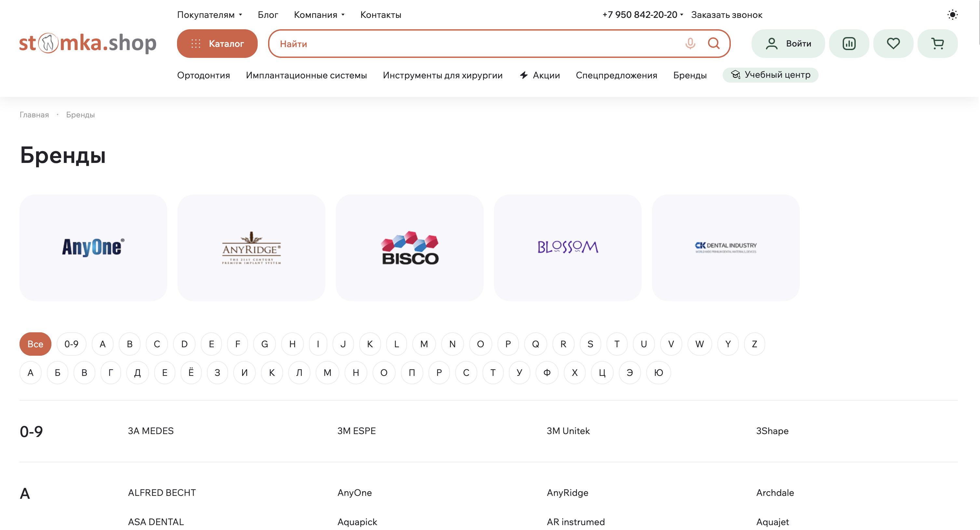
Task: Filter brands by letter D
Action: [x=184, y=344]
